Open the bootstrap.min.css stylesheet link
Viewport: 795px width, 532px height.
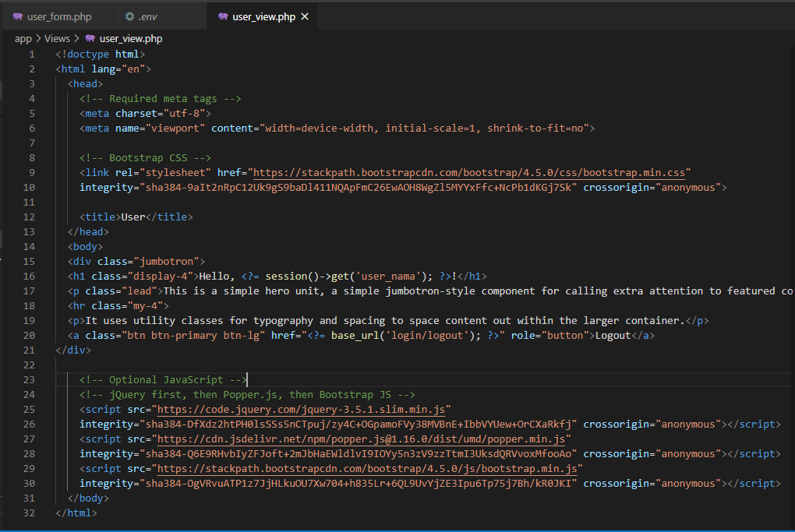point(469,173)
